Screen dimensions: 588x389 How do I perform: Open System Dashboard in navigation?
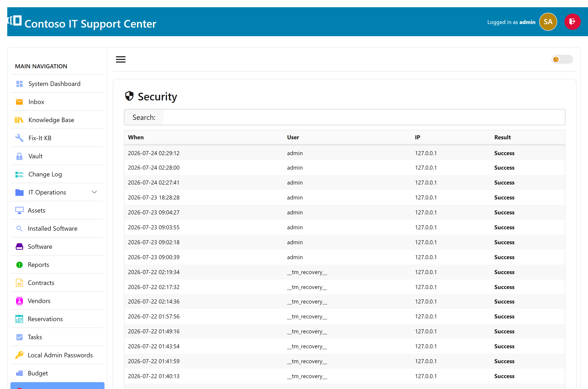click(57, 84)
